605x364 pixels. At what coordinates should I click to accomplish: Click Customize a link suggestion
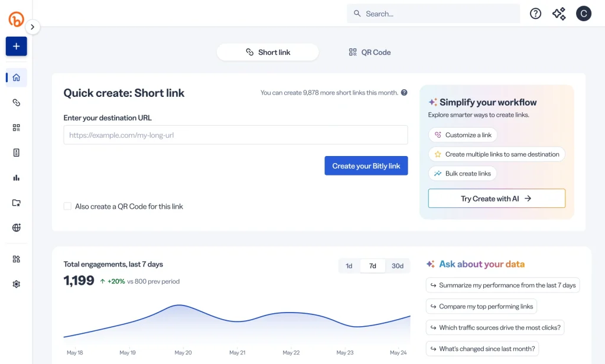[463, 135]
